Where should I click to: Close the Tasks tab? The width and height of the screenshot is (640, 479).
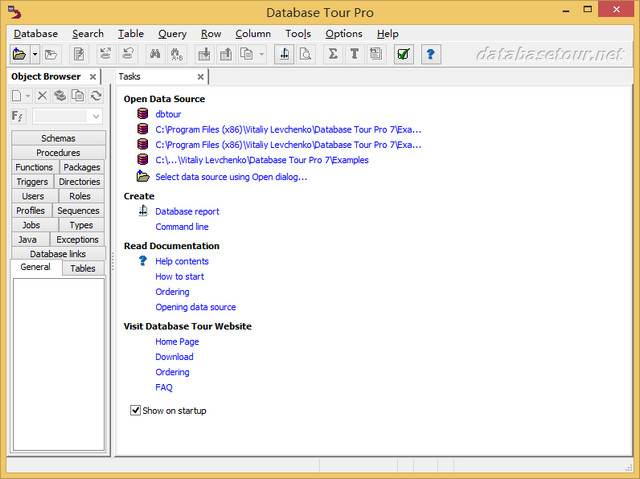(200, 77)
